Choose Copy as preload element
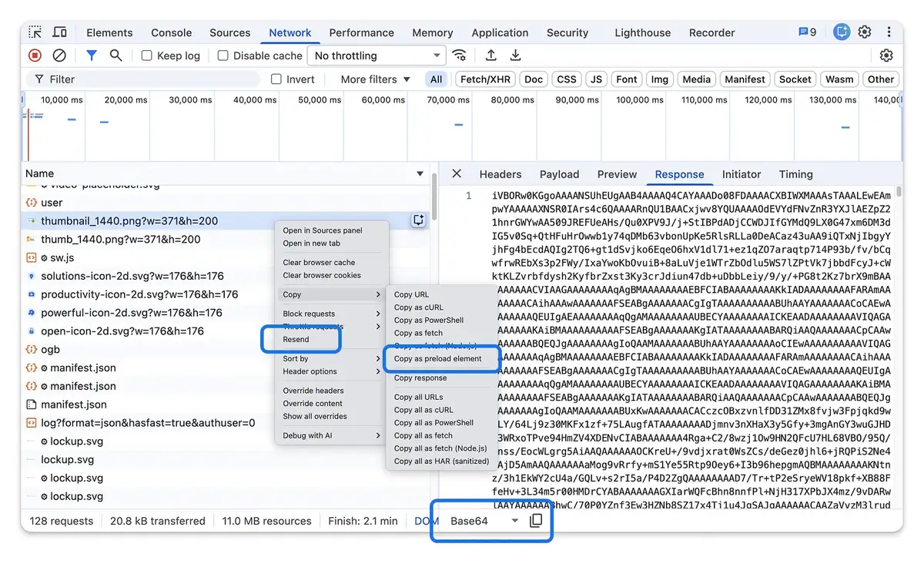Viewport: 924px width, 564px height. coord(438,358)
